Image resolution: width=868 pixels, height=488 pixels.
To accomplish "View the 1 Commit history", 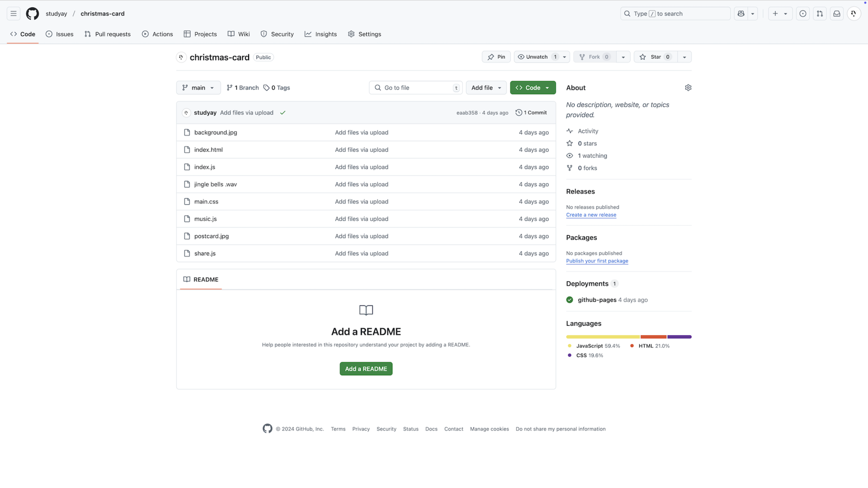I will (x=531, y=113).
